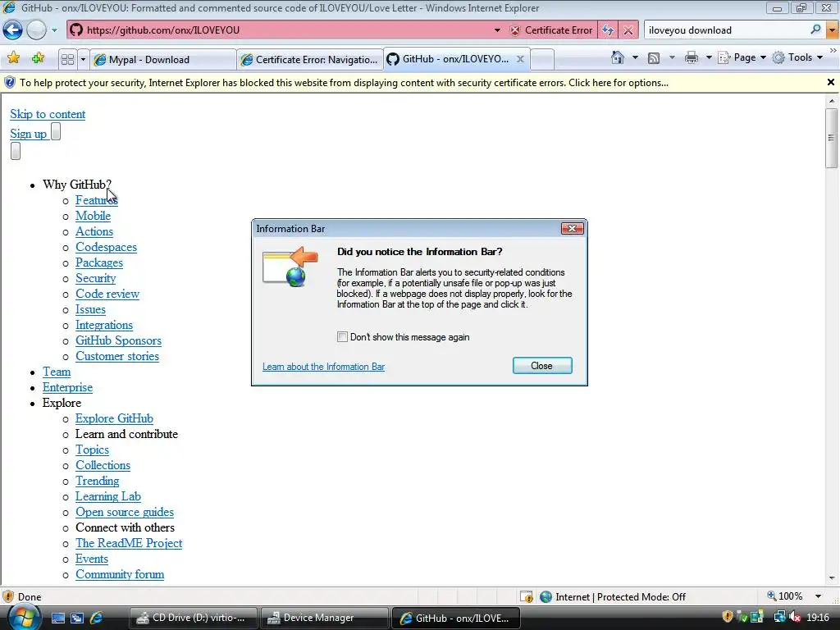Click the Sign up link
The height and width of the screenshot is (630, 840).
coord(29,134)
